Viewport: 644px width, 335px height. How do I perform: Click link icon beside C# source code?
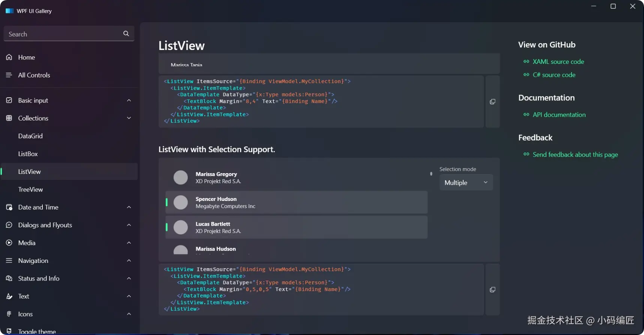pyautogui.click(x=526, y=75)
